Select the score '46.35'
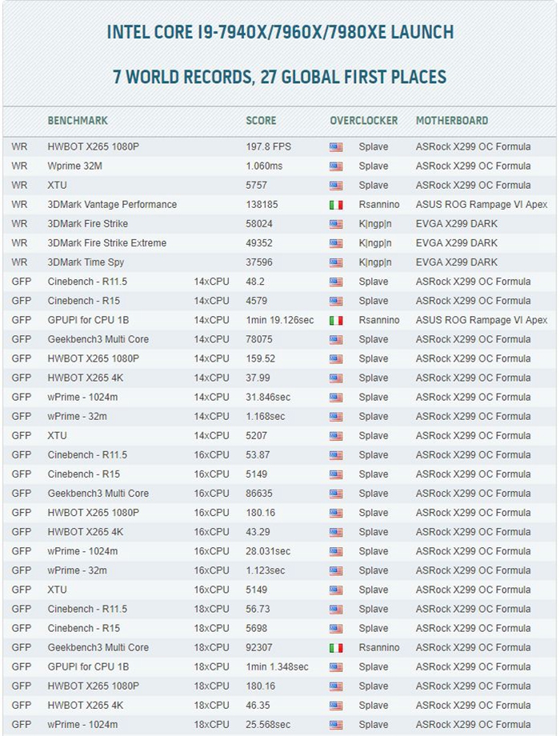Image resolution: width=560 pixels, height=736 pixels. [258, 705]
